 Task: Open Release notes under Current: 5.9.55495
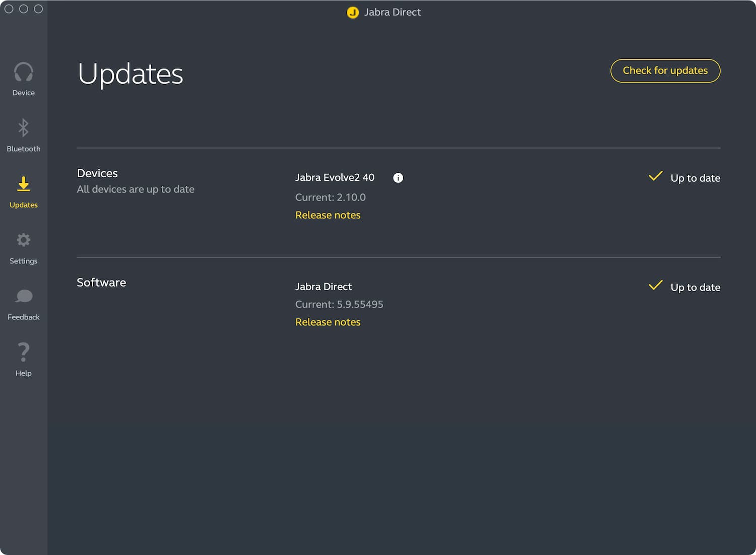coord(328,322)
